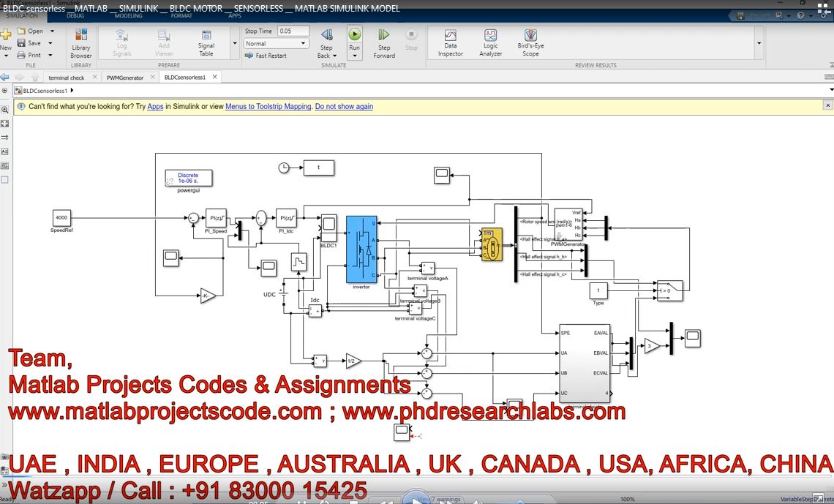The height and width of the screenshot is (504, 834).
Task: Switch to the terminal check tab
Action: 66,78
